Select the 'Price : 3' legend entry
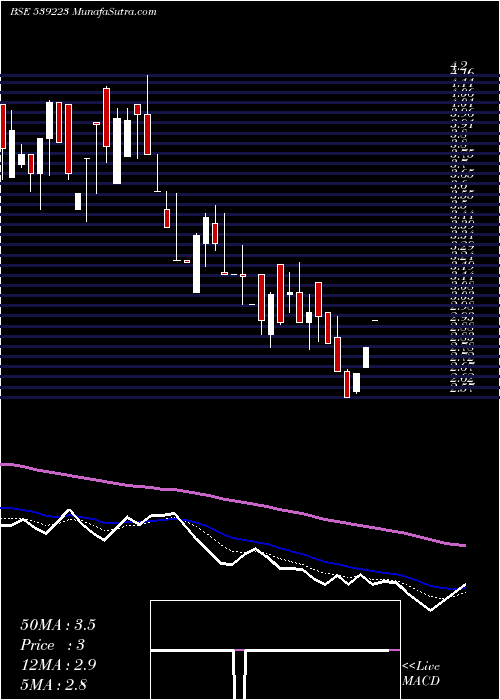Viewport: 500px width, 700px height. [53, 645]
